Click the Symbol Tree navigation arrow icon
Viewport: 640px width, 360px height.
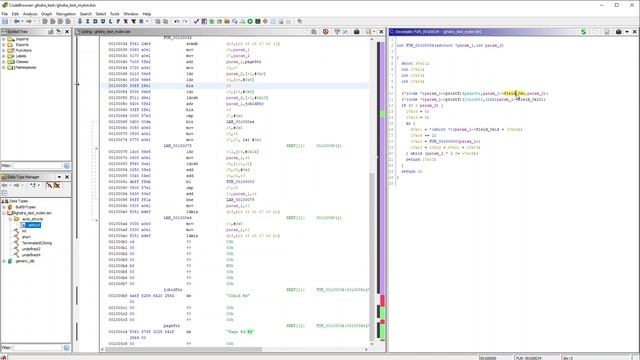[58, 31]
